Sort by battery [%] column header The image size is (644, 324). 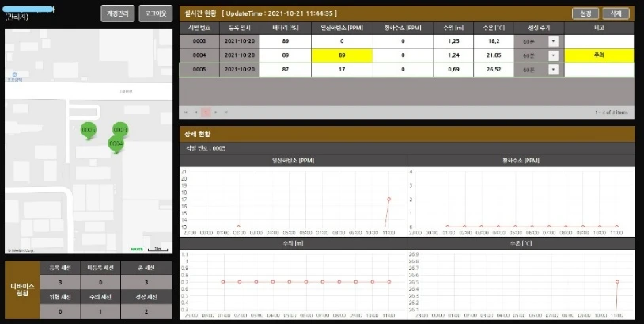[x=286, y=28]
